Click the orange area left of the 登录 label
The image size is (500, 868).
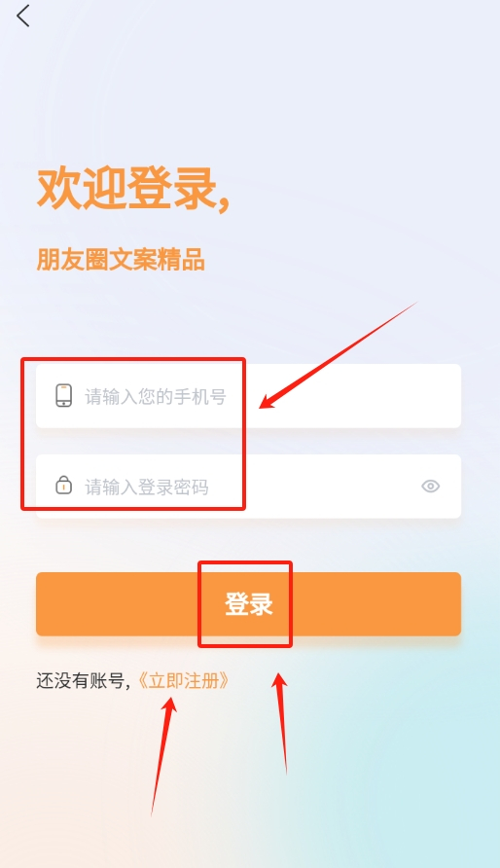118,604
